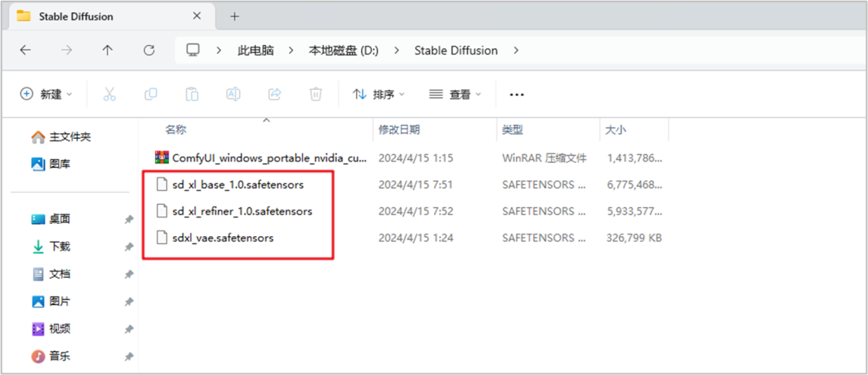Sort by the 修改日期 column header

coord(399,130)
